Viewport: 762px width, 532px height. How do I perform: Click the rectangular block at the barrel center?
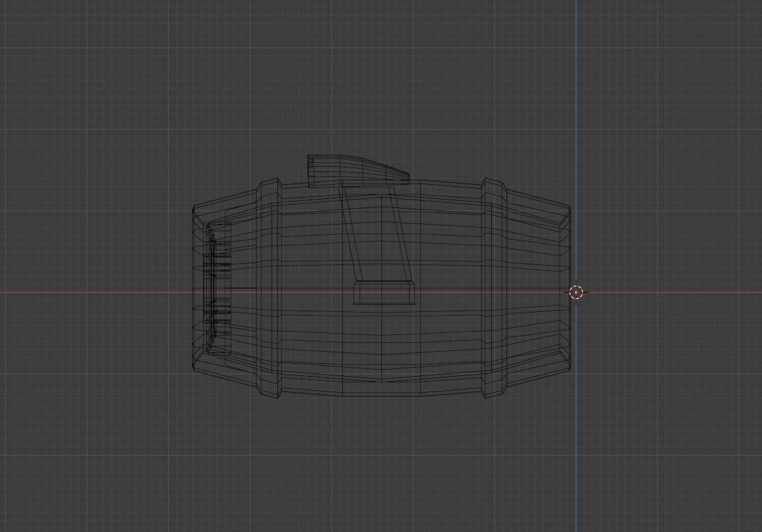pyautogui.click(x=383, y=293)
